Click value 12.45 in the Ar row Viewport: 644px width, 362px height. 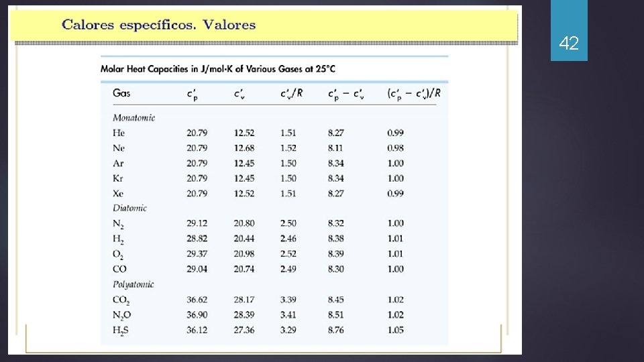tap(244, 164)
